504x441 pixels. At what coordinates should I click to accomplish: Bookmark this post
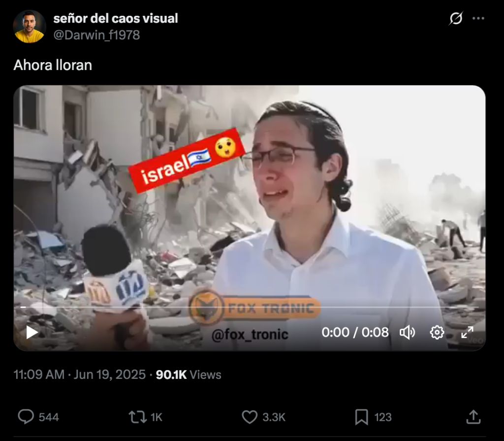click(361, 417)
